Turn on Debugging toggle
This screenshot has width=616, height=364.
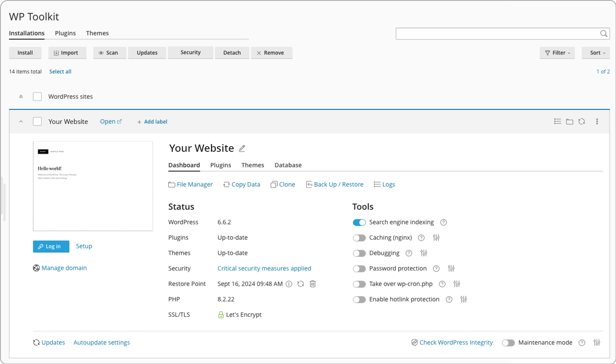click(x=359, y=253)
